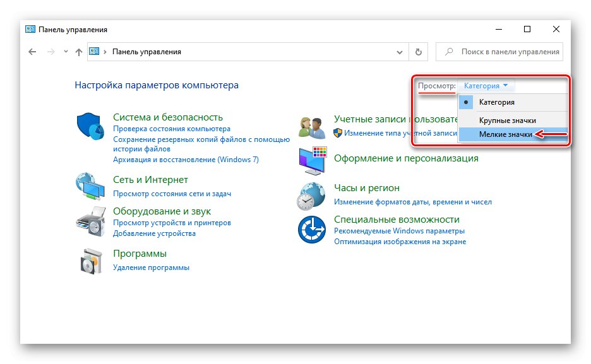Open Hardware and Sound printer icon
The image size is (591, 364).
(90, 221)
